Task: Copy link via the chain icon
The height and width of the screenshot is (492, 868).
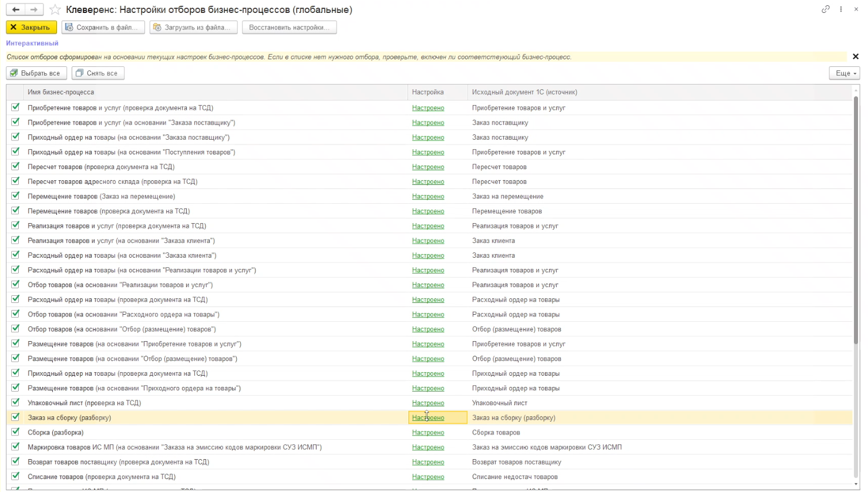Action: (x=826, y=9)
